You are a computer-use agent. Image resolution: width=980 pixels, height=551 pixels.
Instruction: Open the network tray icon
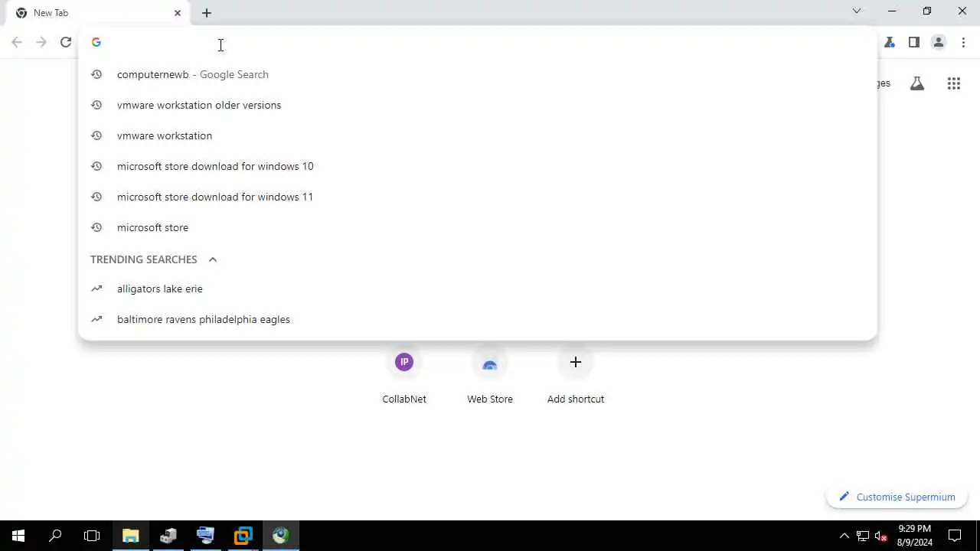[x=863, y=536]
